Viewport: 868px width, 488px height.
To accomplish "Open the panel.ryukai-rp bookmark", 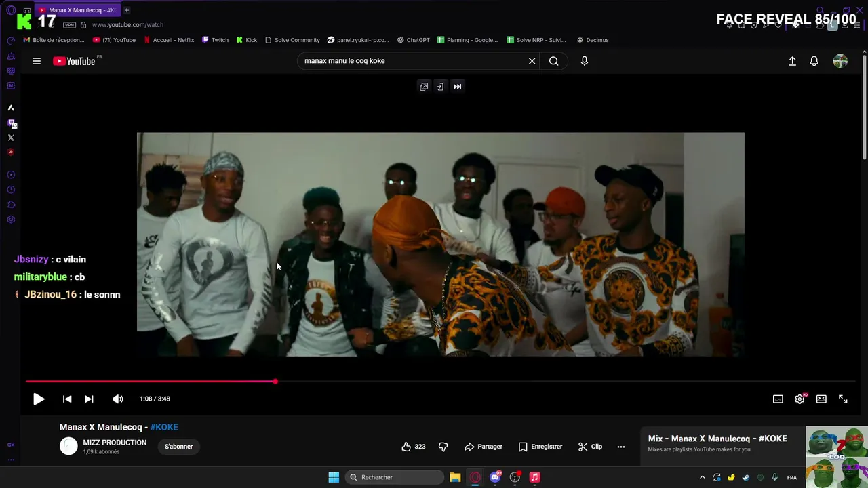I will coord(358,40).
